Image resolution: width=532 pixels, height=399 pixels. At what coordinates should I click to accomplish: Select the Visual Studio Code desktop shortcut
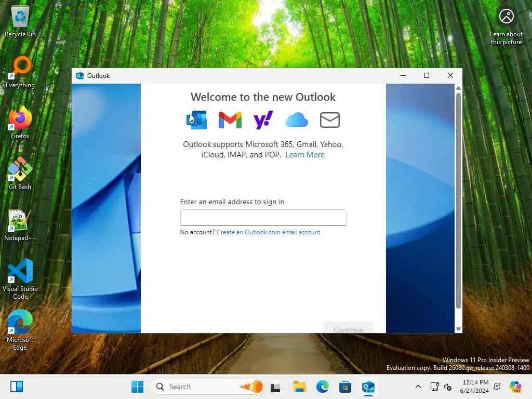(20, 279)
